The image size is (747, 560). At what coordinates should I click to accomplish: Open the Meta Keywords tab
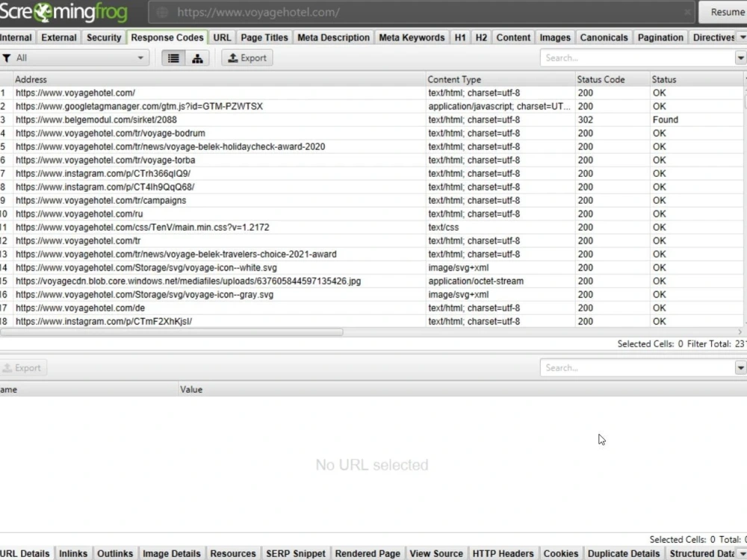412,37
